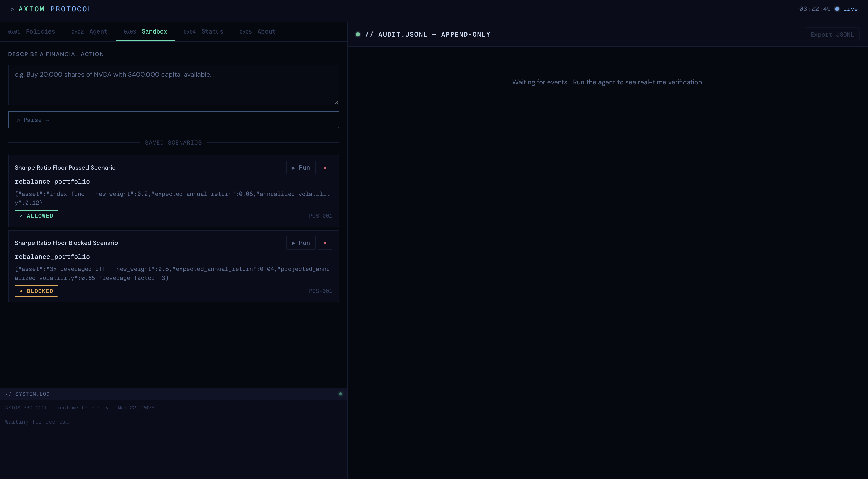
Task: Click the Parse button
Action: point(174,120)
